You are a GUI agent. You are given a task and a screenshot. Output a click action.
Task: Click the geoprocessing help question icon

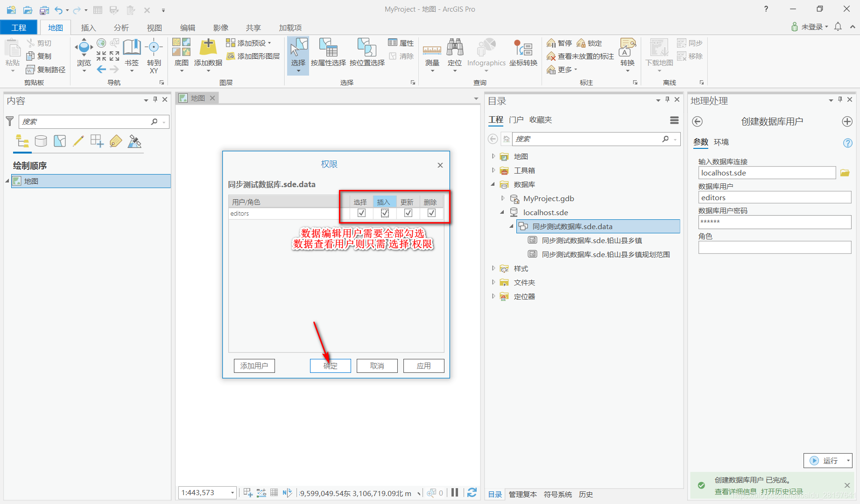[x=848, y=143]
